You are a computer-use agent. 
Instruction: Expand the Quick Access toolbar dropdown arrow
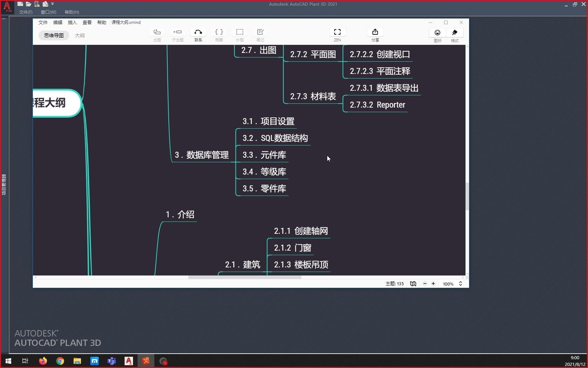[x=52, y=4]
